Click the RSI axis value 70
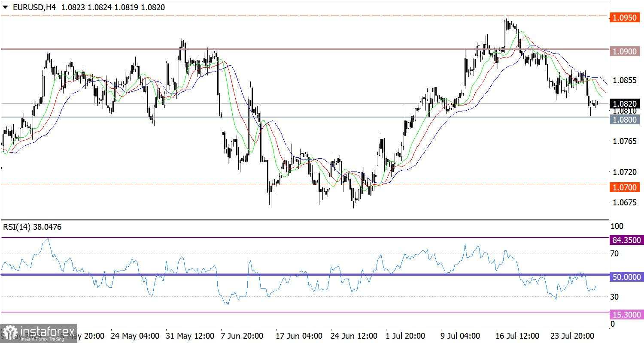644x343 pixels. pyautogui.click(x=615, y=253)
